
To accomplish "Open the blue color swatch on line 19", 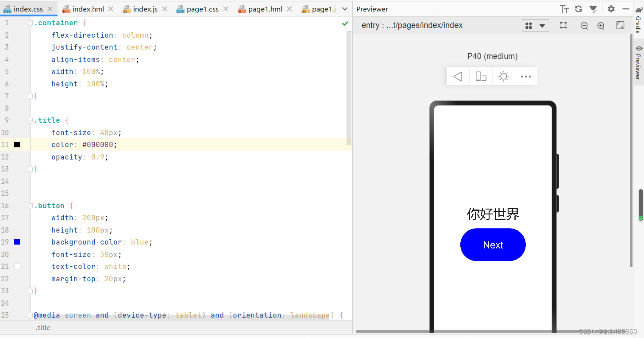I will (x=17, y=242).
